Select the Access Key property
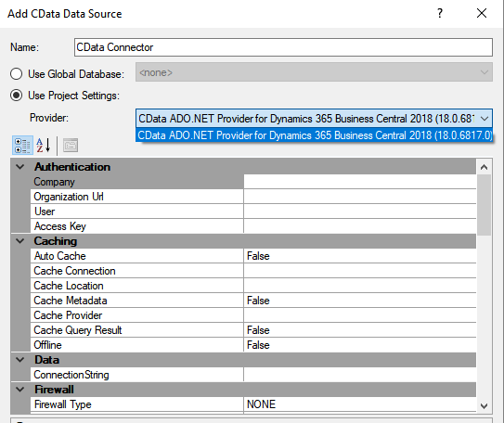The width and height of the screenshot is (504, 423). (137, 226)
